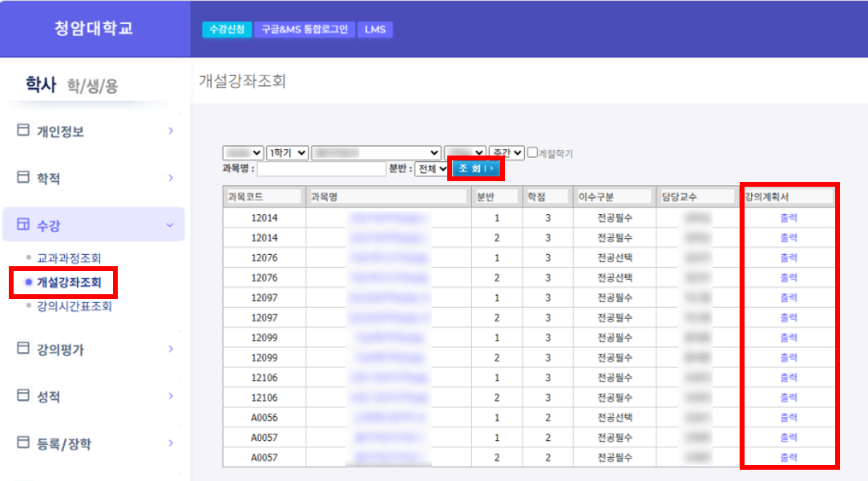Open the wide department dropdown
This screenshot has height=481, width=868.
(x=377, y=153)
